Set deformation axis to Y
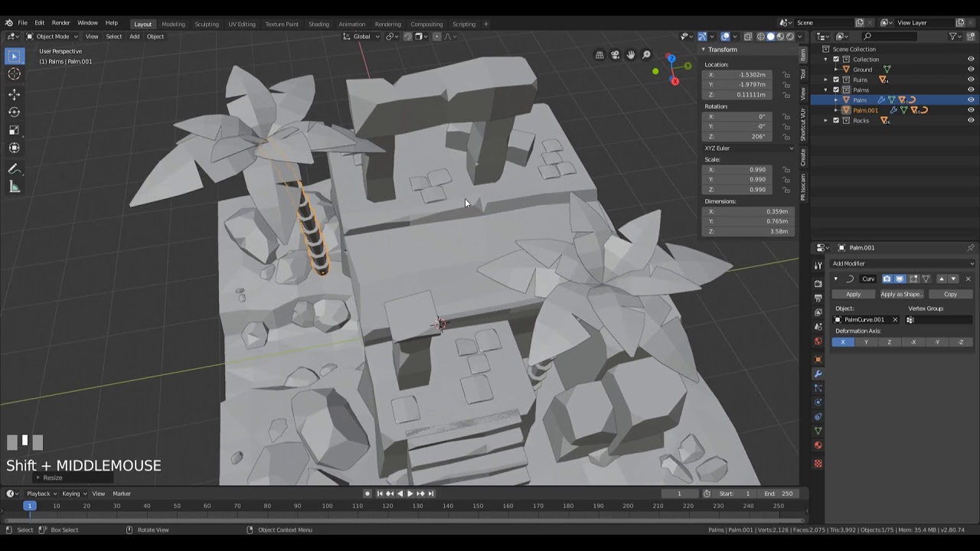This screenshot has height=551, width=980. (x=866, y=342)
